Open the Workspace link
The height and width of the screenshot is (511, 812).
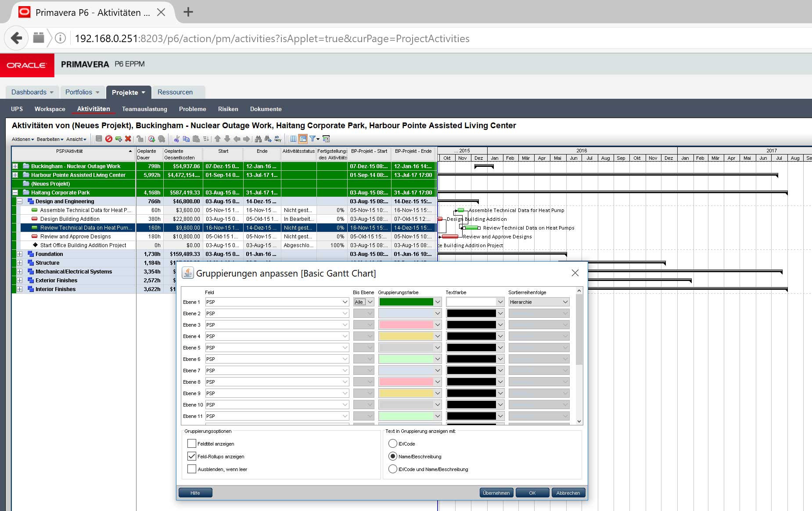pos(50,109)
